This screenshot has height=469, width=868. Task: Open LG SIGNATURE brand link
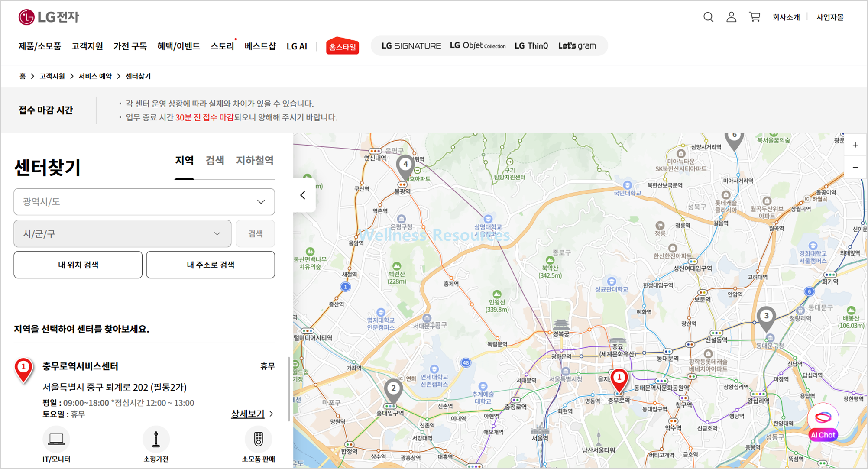(x=411, y=46)
